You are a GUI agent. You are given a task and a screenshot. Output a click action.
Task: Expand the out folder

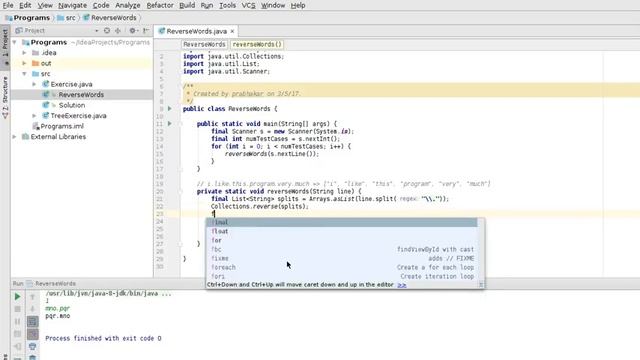(24, 64)
